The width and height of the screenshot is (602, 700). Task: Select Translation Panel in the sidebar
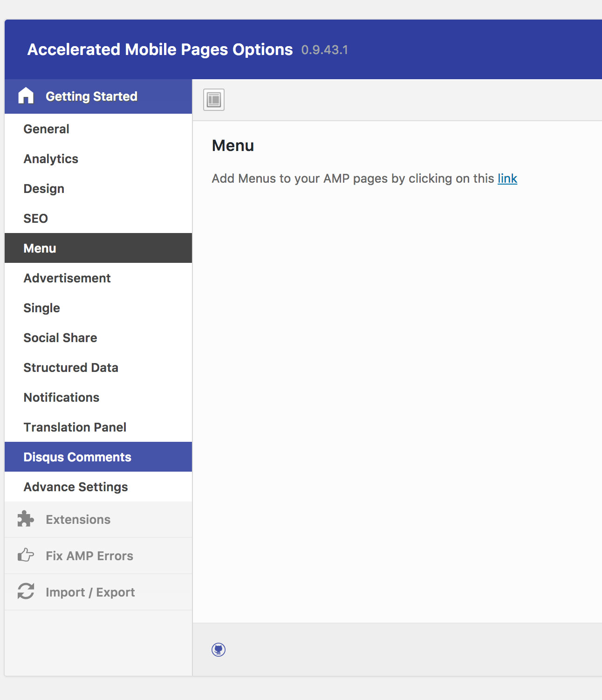point(75,427)
